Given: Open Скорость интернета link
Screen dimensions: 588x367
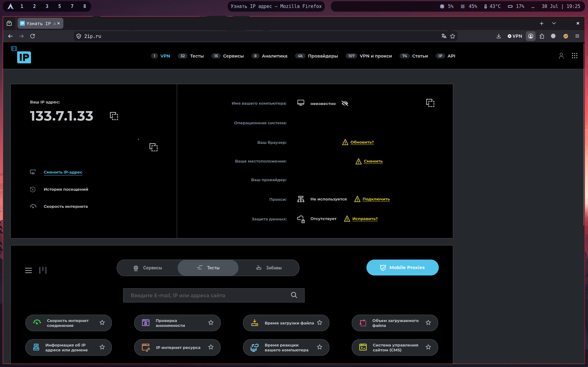Looking at the screenshot, I should 66,207.
